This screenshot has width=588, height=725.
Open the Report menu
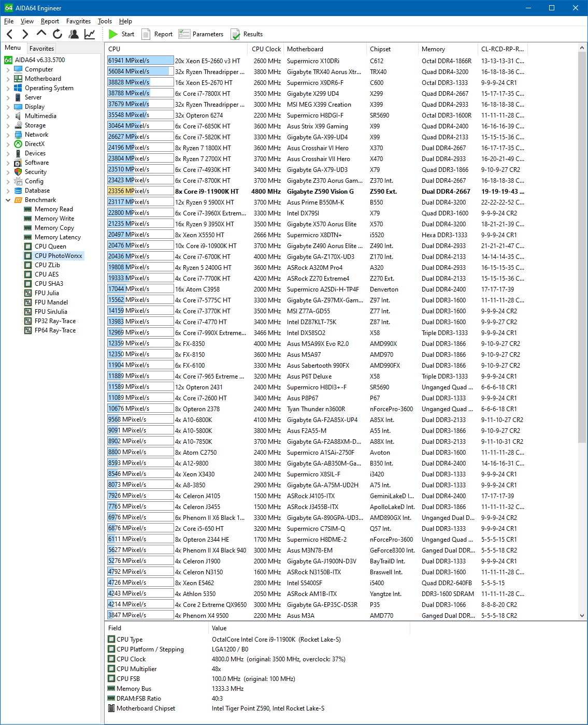pos(50,21)
